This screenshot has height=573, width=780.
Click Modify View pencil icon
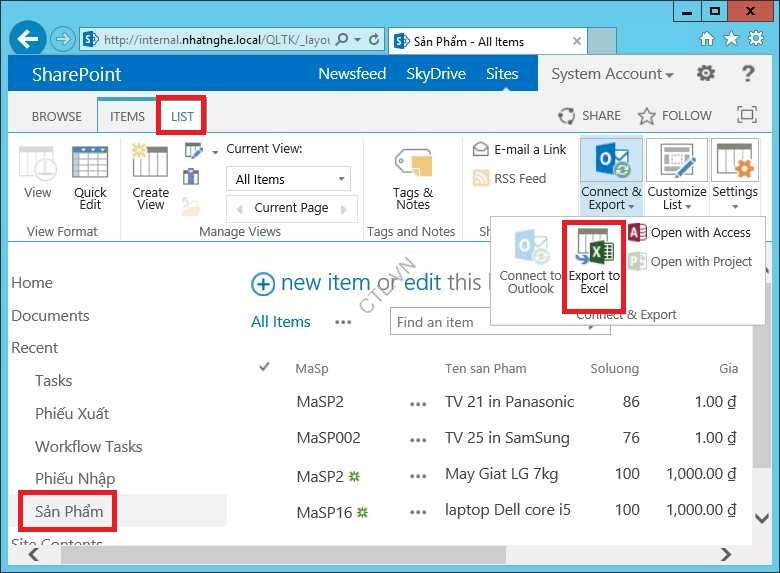(x=194, y=150)
